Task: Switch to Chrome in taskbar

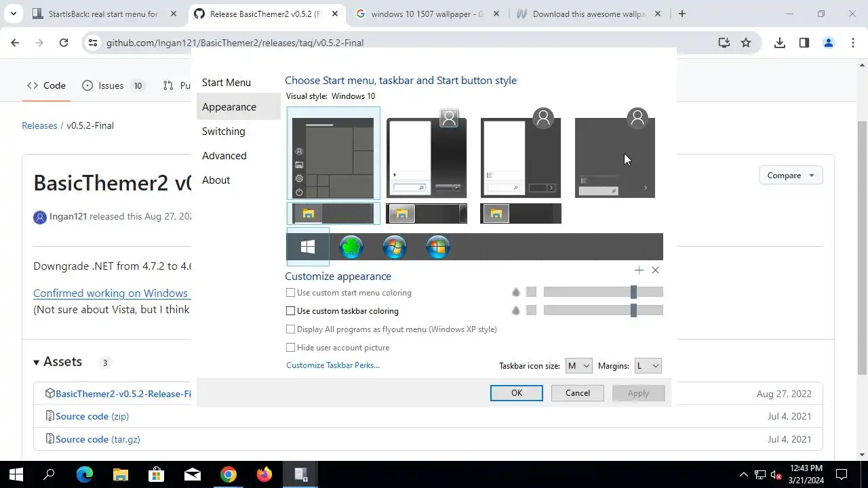Action: tap(229, 474)
